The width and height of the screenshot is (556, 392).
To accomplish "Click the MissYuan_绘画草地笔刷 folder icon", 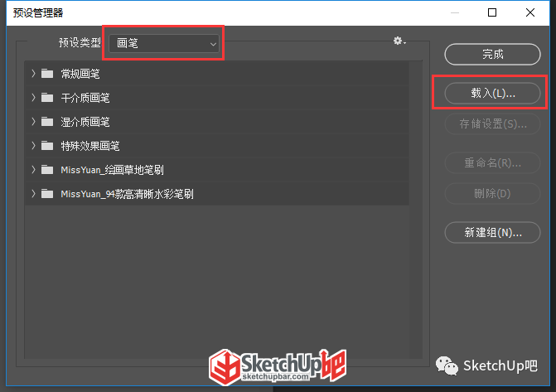I will (x=47, y=170).
